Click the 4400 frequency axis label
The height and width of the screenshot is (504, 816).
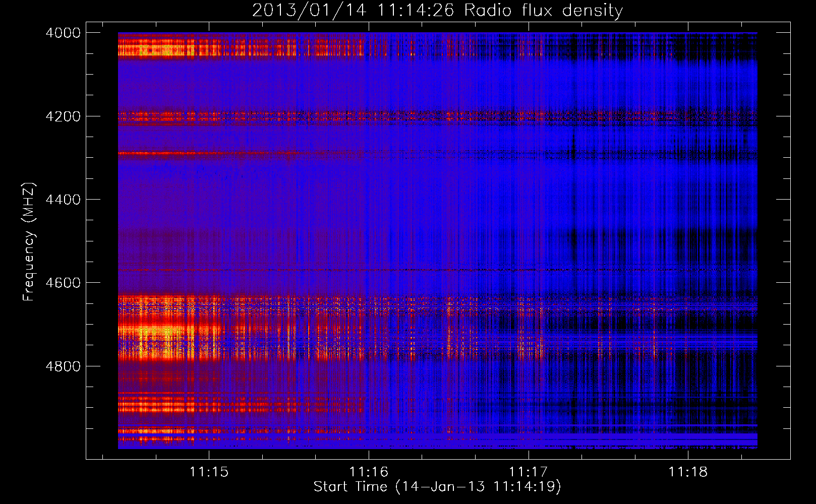[63, 200]
